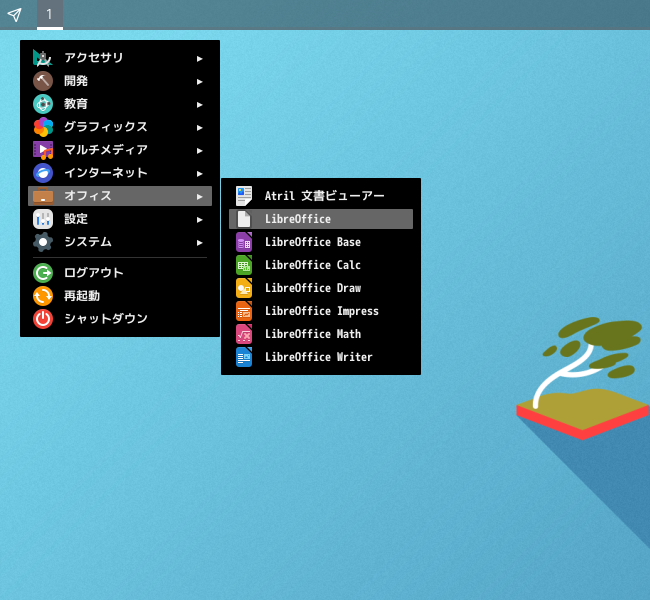This screenshot has height=600, width=650.
Task: Open the 設定 menu category
Action: coord(76,219)
